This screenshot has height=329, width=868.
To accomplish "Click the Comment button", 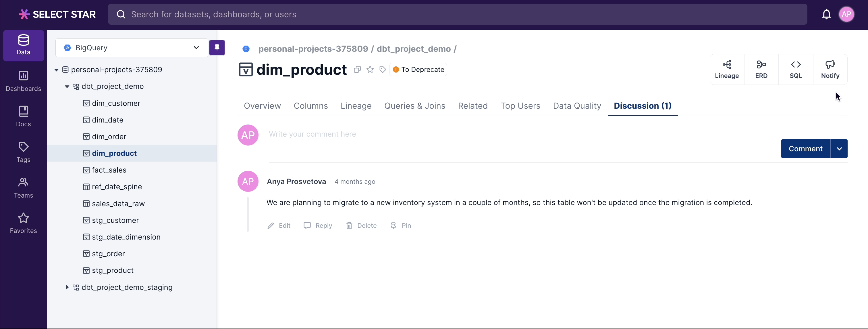I will click(x=806, y=149).
